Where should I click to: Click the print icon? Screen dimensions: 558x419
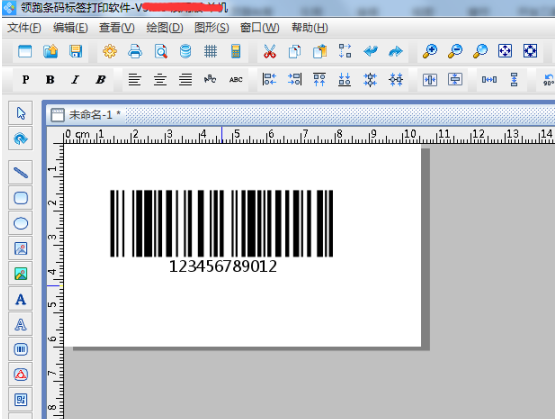pos(135,51)
